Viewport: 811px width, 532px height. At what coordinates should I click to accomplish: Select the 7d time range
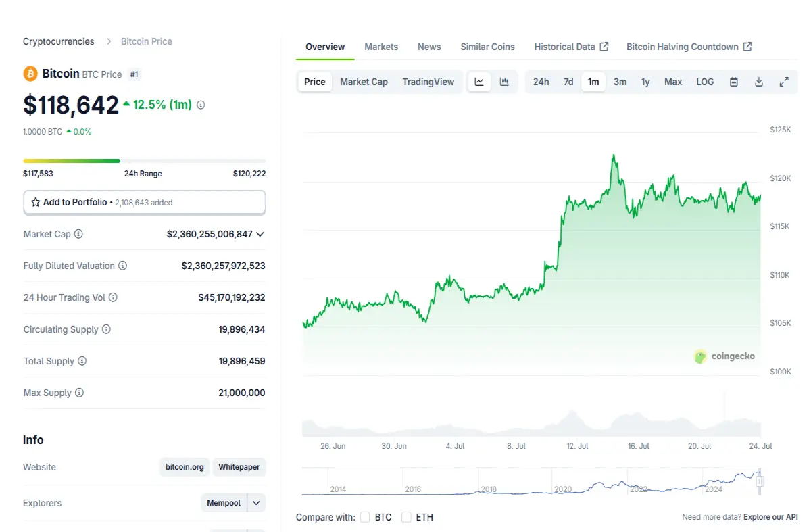[x=568, y=82]
